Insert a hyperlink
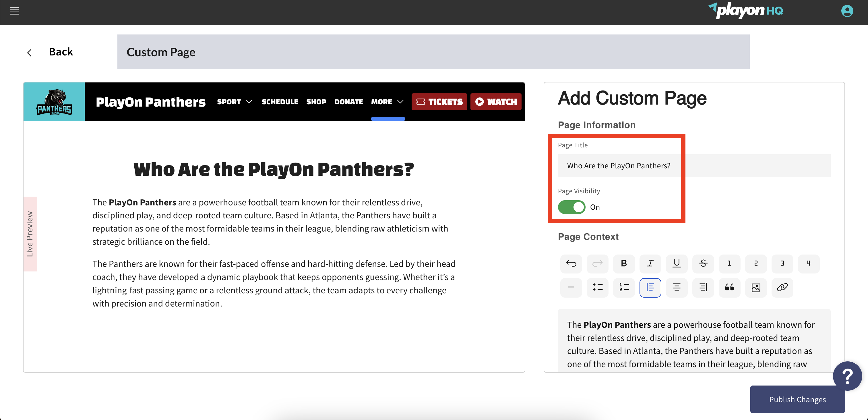This screenshot has width=868, height=420. (782, 288)
